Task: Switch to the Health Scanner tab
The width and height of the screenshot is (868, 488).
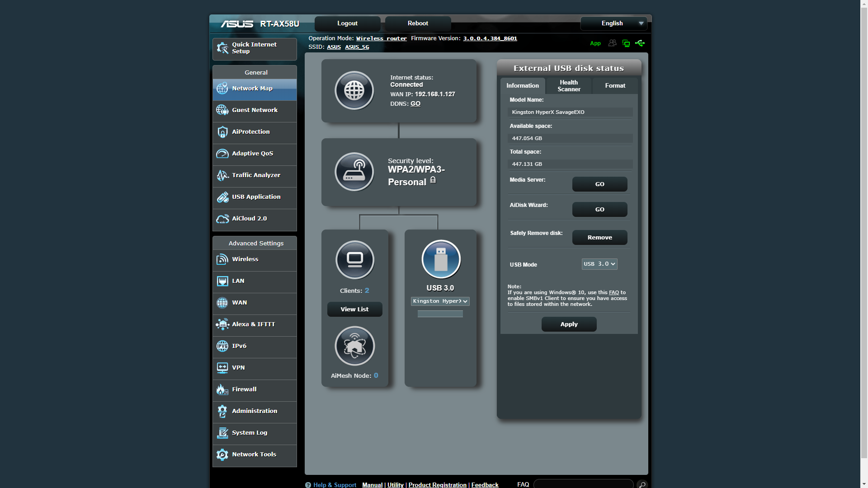Action: click(x=569, y=86)
